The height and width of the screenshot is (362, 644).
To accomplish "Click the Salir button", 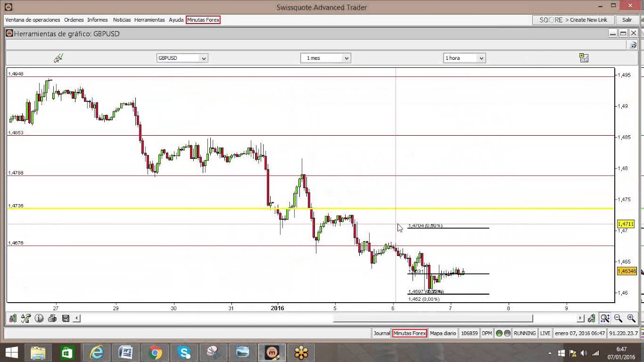I will pos(627,20).
